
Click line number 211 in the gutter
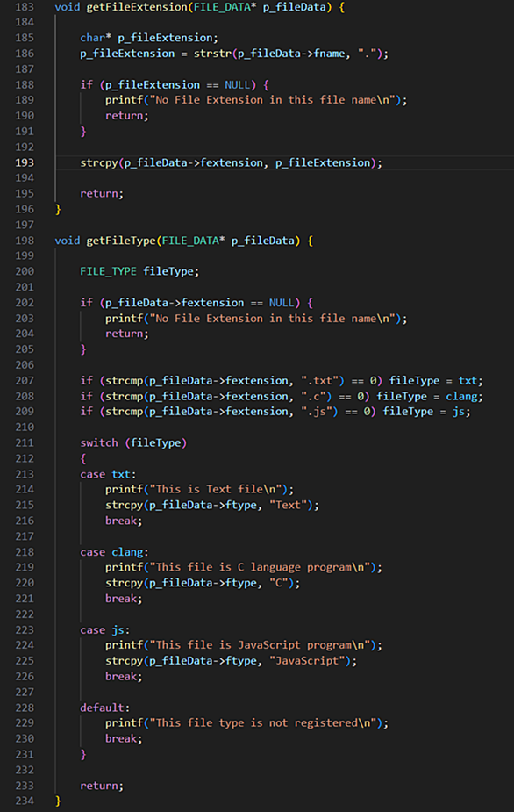25,442
